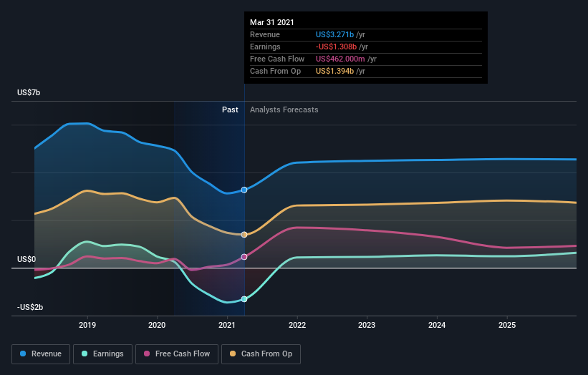Viewport: 588px width, 375px height.
Task: Click the Past label on chart
Action: point(230,109)
